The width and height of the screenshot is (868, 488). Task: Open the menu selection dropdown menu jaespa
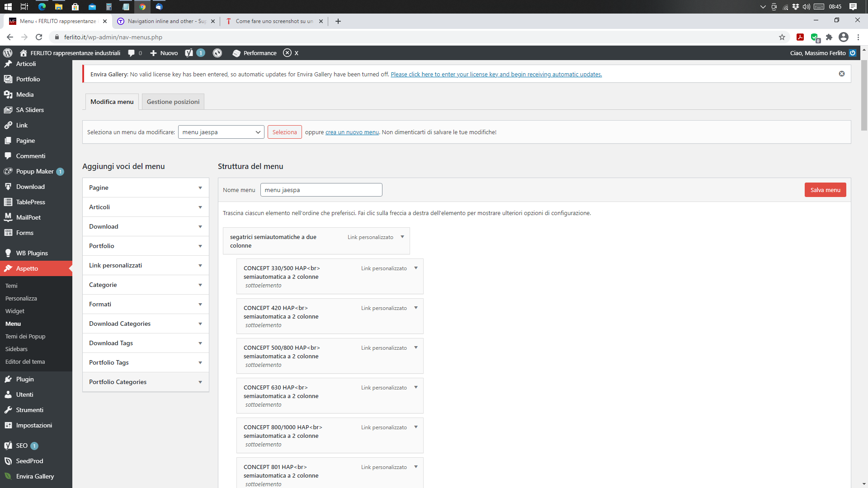tap(221, 132)
